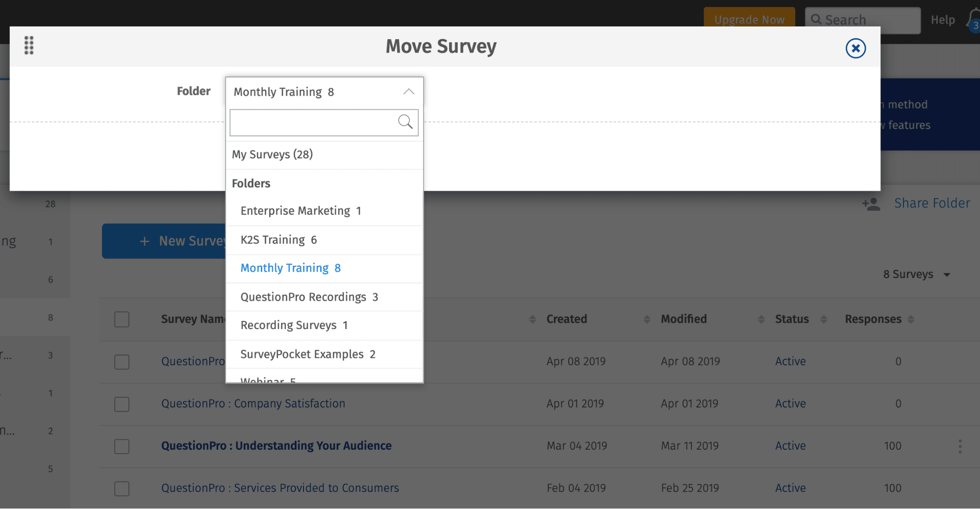Open QuestionPro : Services Provided to Consumers survey

pos(280,488)
